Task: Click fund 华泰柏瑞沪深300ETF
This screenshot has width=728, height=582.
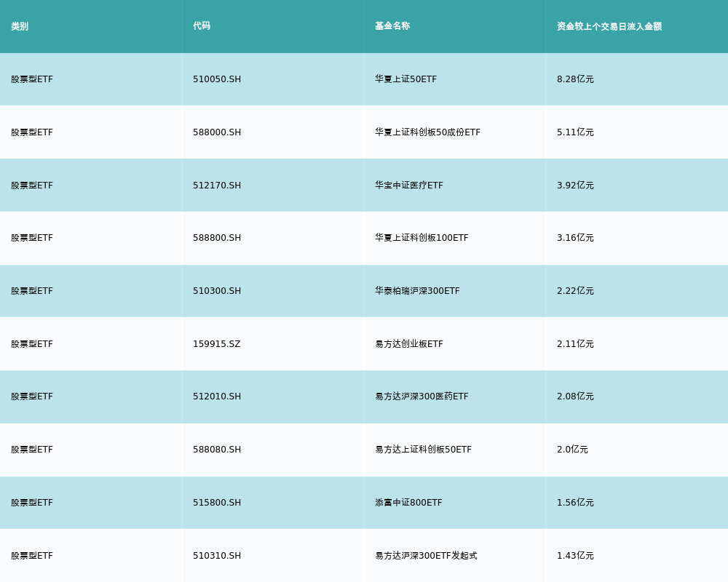Action: pyautogui.click(x=417, y=291)
